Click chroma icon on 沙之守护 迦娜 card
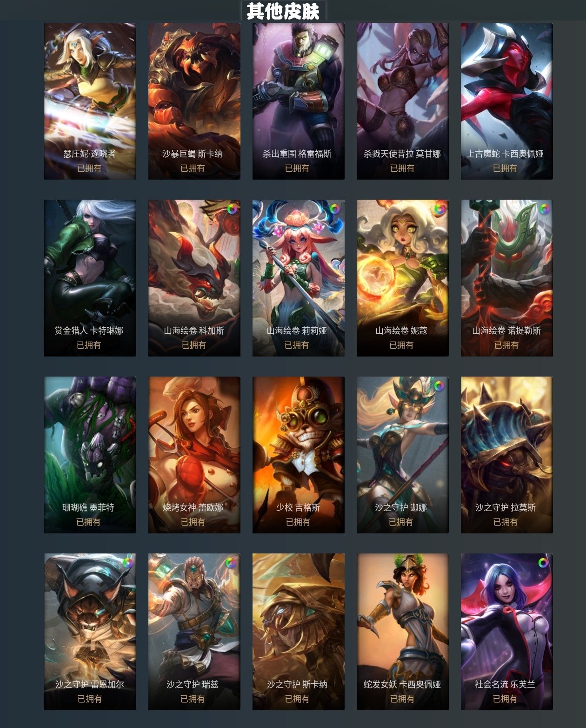The height and width of the screenshot is (728, 586). coord(439,386)
